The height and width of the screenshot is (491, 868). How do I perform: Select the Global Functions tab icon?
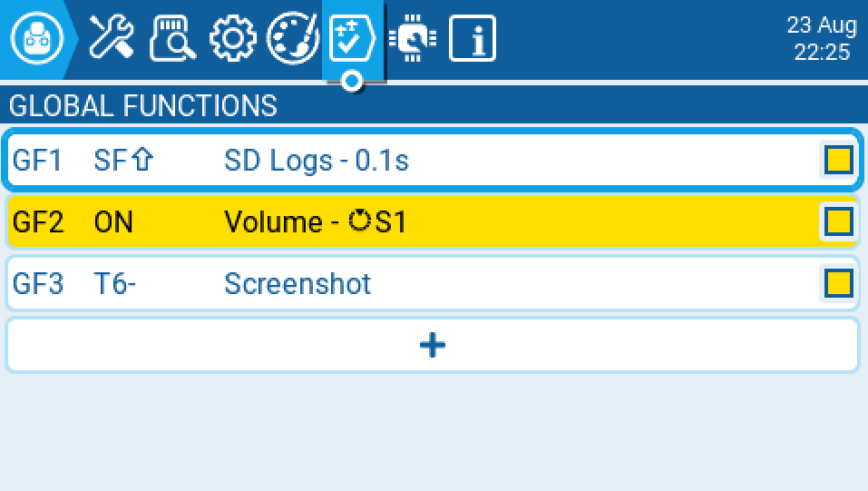coord(352,39)
